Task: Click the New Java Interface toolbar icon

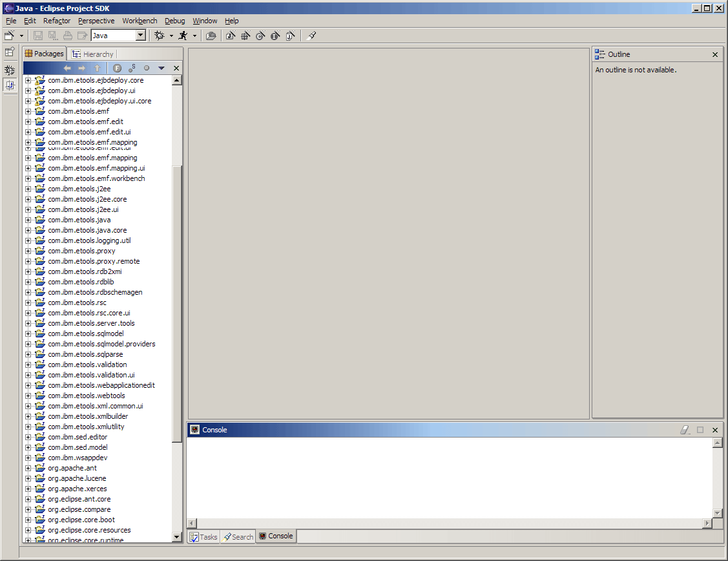Action: (275, 36)
